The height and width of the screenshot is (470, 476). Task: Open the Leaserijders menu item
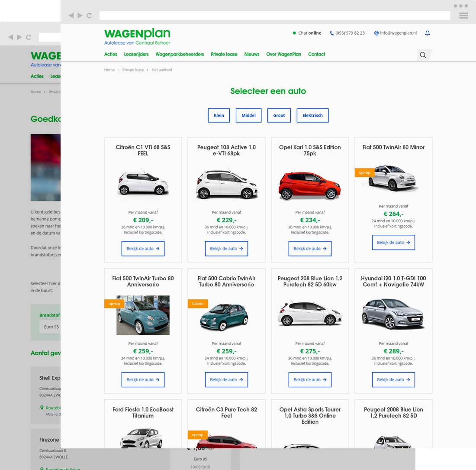[x=136, y=54]
